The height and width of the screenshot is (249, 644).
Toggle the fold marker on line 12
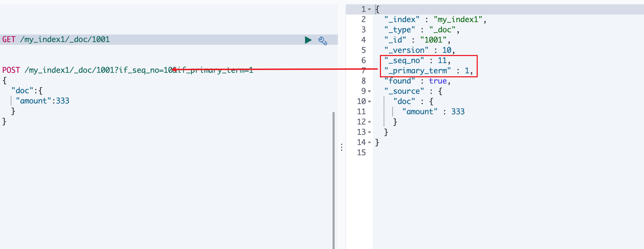tap(369, 122)
